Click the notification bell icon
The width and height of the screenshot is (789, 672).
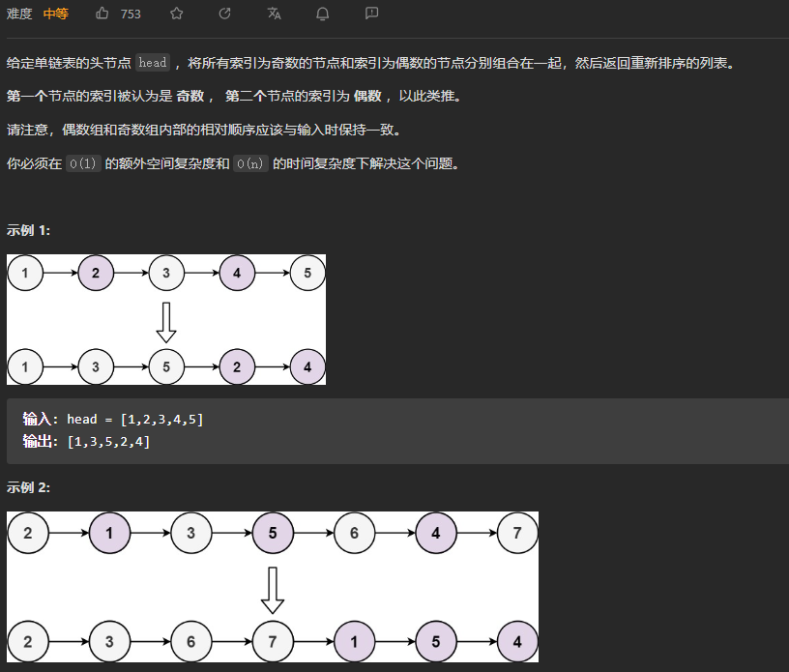[323, 14]
